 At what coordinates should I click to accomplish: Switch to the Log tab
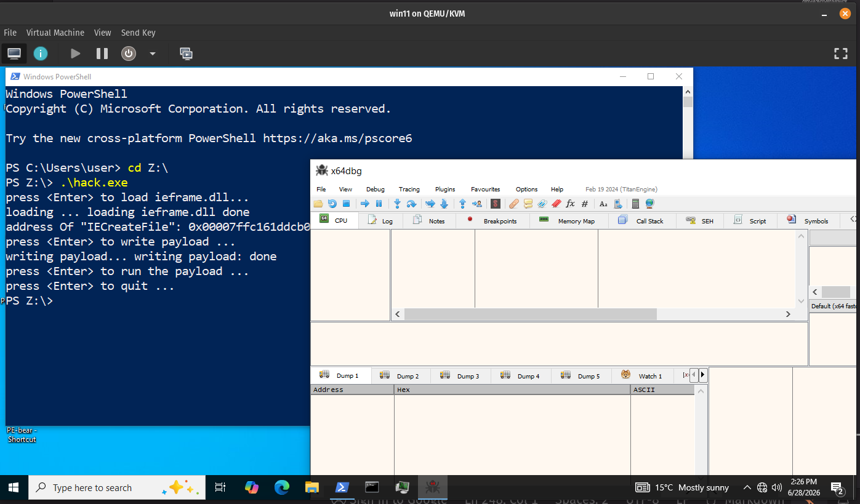[x=380, y=220]
